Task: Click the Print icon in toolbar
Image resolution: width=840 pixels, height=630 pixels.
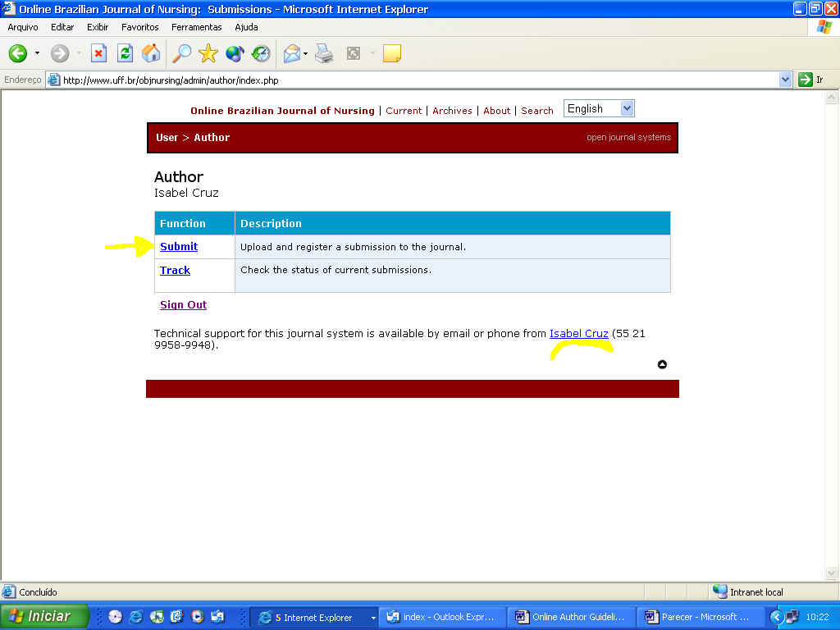Action: pos(325,54)
